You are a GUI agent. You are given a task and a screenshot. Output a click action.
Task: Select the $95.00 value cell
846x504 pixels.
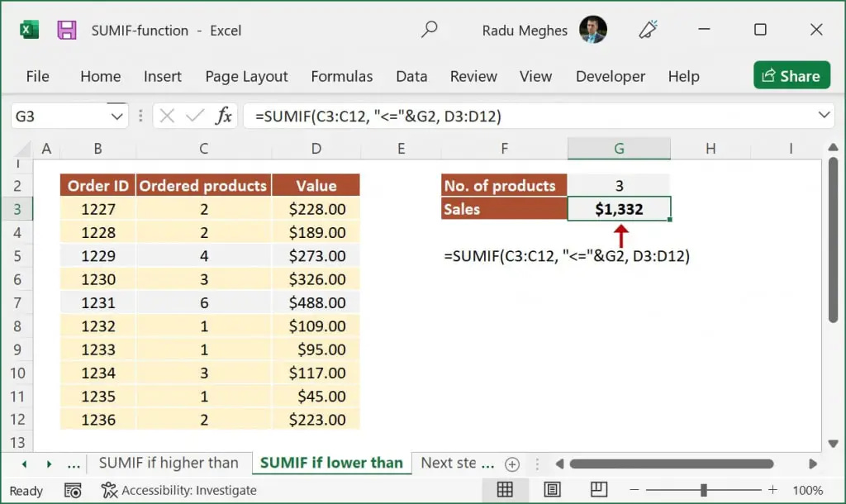point(316,349)
